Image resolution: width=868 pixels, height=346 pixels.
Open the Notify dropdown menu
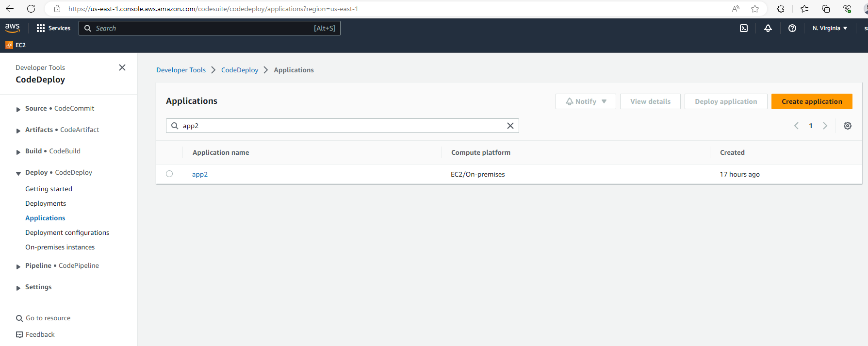[x=586, y=101]
